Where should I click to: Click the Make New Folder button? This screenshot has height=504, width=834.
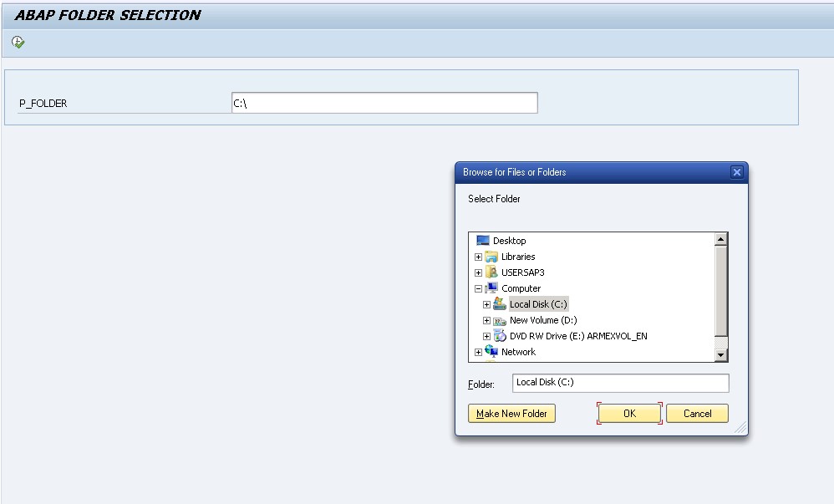[x=511, y=413]
